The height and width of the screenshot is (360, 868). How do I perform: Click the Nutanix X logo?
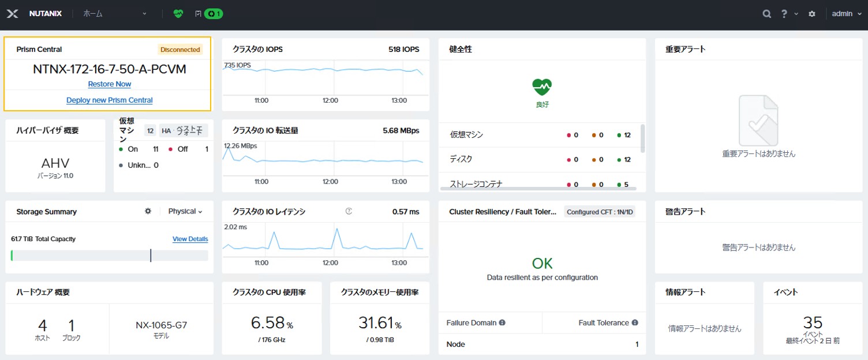tap(12, 13)
